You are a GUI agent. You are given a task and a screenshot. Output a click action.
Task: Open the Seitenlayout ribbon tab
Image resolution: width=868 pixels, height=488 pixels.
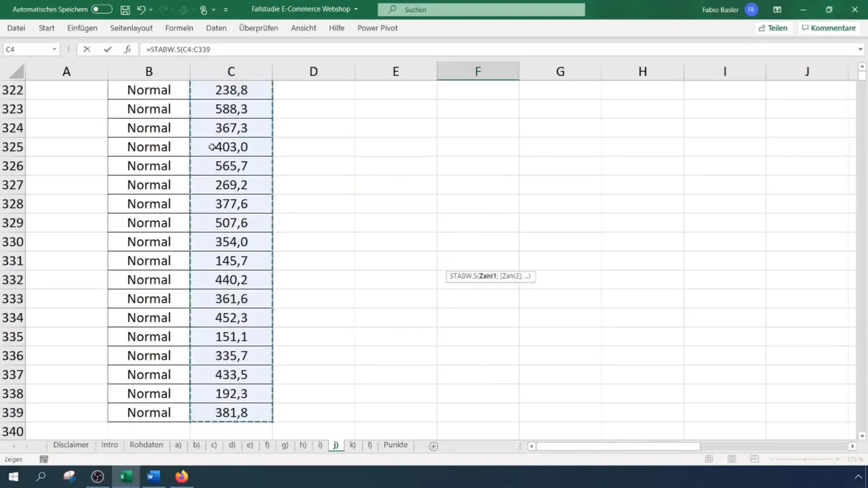(x=131, y=28)
